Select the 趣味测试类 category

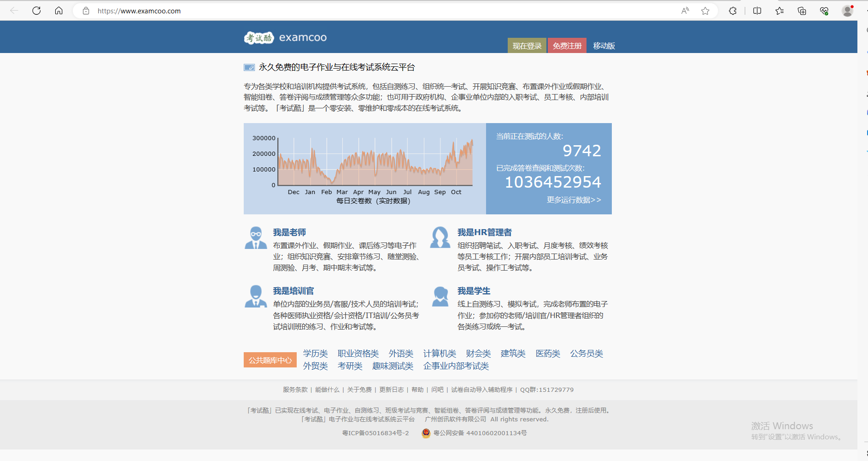click(x=393, y=366)
